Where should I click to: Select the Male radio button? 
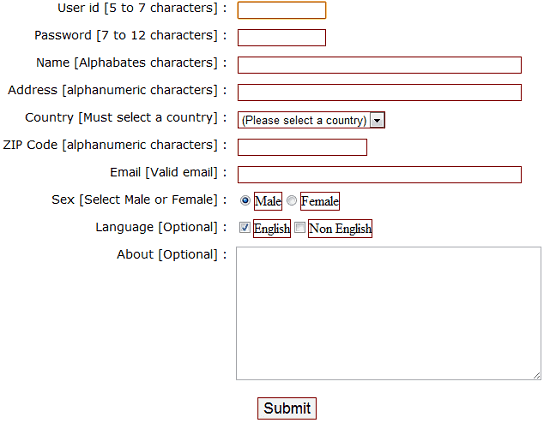click(245, 201)
